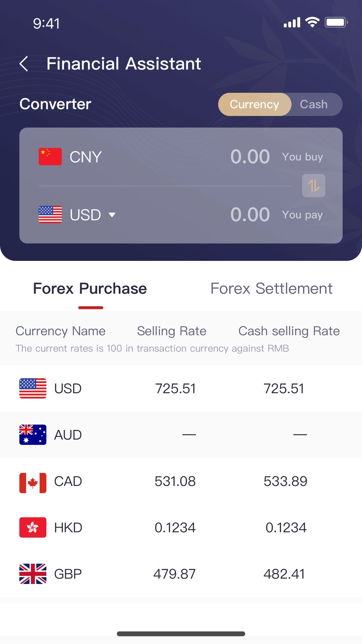The width and height of the screenshot is (362, 644).
Task: Select the Forex Purchase tab
Action: click(x=90, y=289)
